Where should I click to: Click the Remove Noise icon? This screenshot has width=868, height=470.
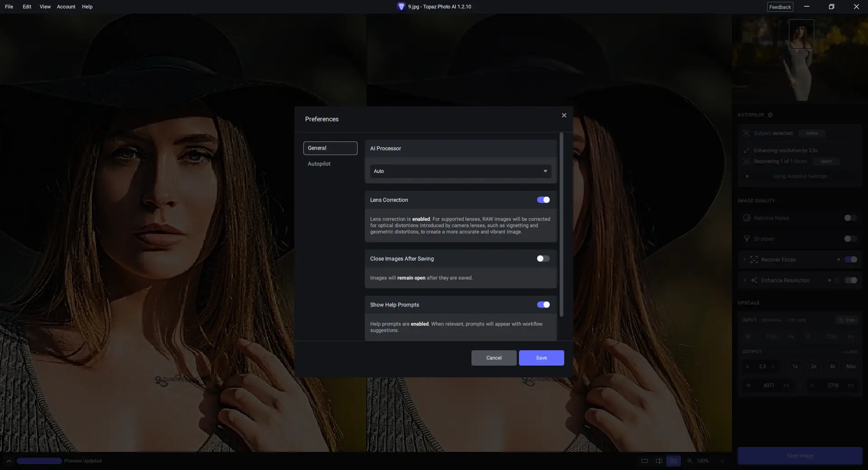click(747, 218)
